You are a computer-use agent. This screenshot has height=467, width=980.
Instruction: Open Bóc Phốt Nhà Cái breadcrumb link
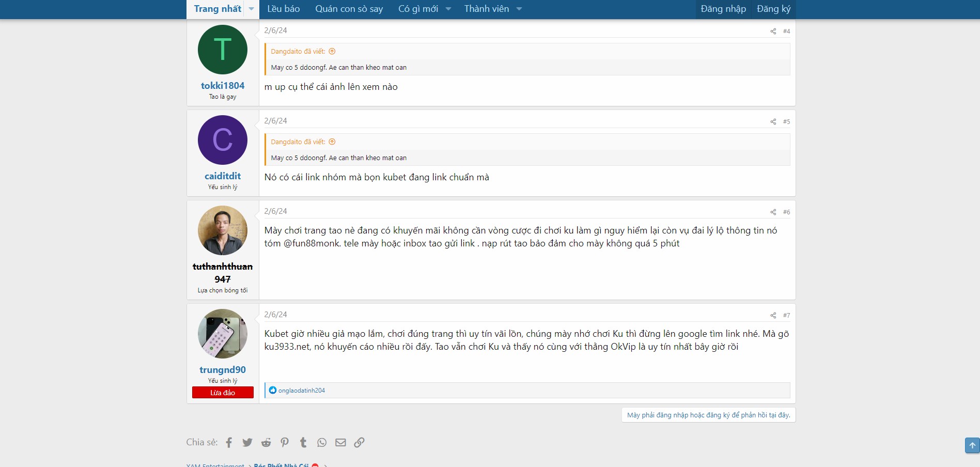click(281, 465)
